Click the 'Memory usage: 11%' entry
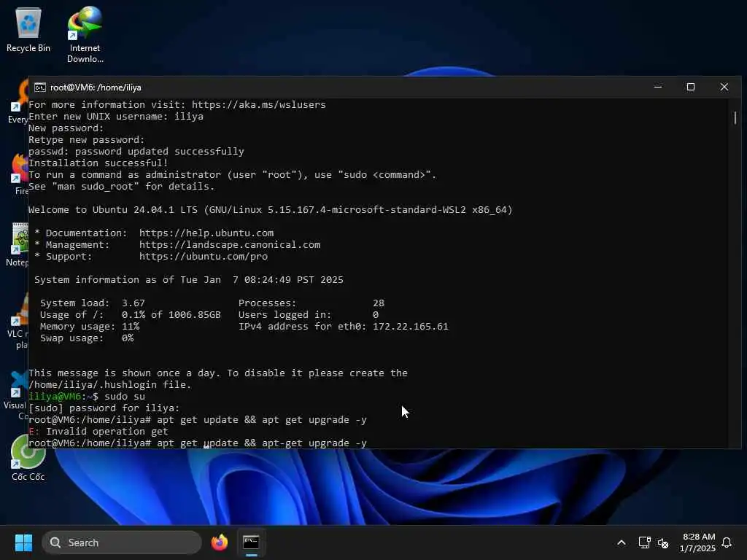The image size is (747, 560). [x=90, y=327]
